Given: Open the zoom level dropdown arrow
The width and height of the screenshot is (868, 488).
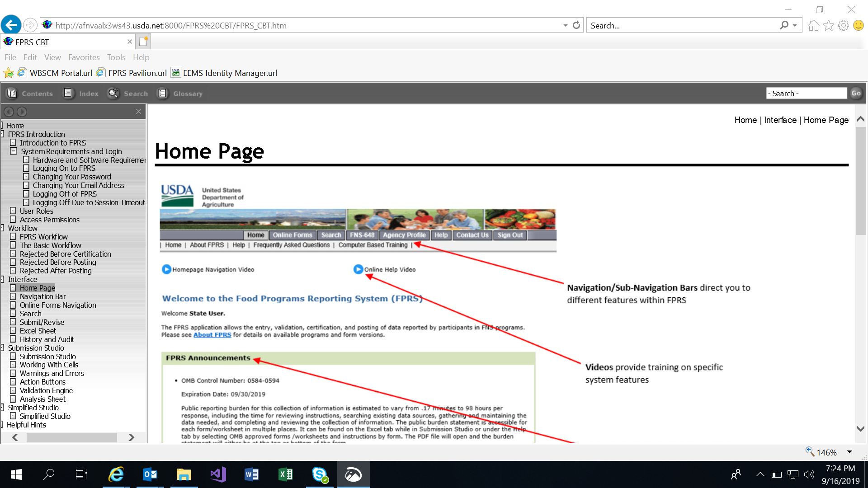Looking at the screenshot, I should 849,452.
